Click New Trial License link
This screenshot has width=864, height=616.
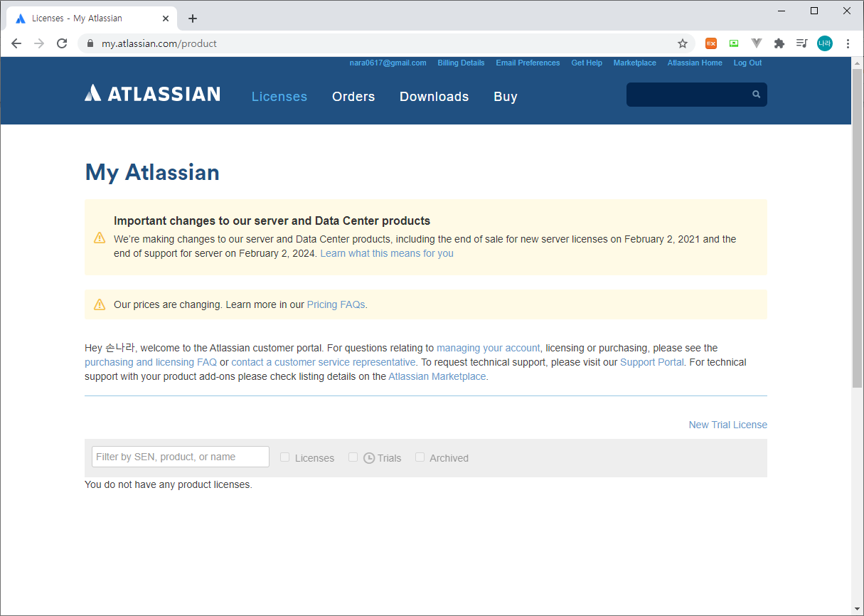[x=728, y=425]
